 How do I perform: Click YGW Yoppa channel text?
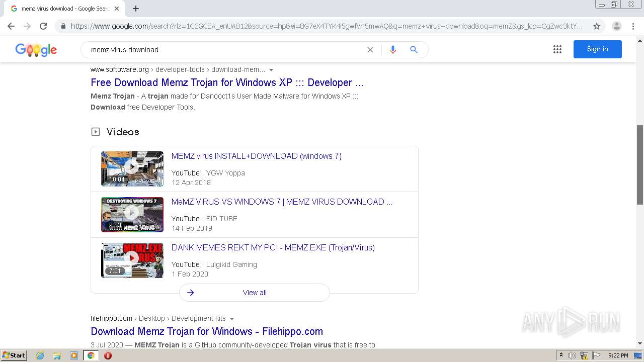coord(225,173)
